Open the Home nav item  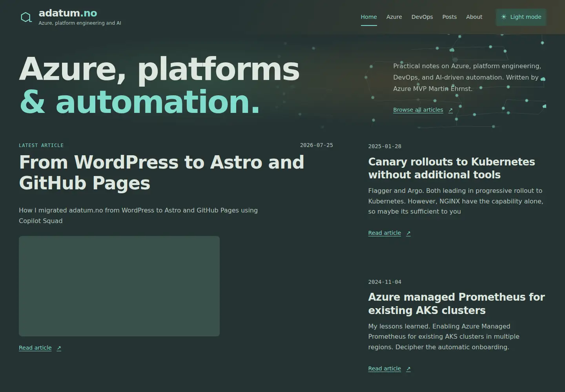369,17
